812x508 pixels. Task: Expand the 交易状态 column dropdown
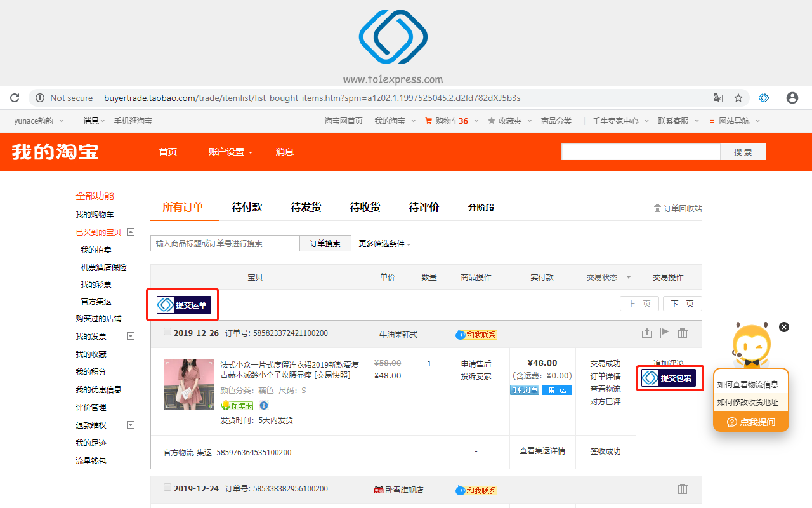[x=628, y=277]
